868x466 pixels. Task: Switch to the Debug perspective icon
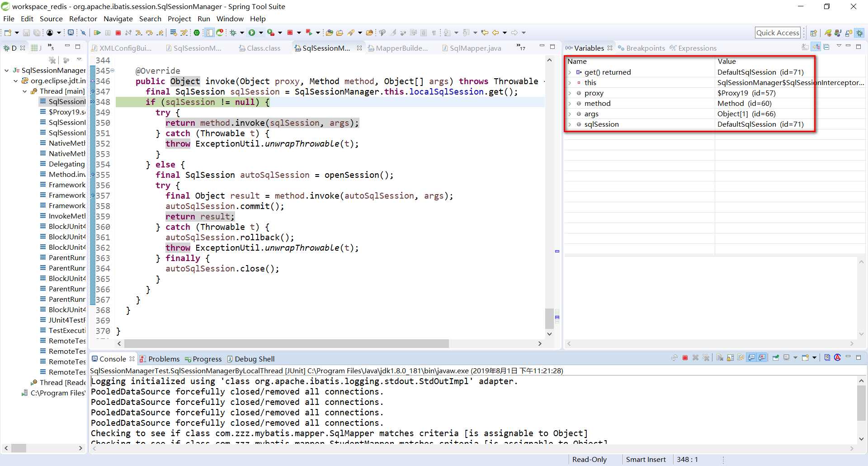click(859, 33)
